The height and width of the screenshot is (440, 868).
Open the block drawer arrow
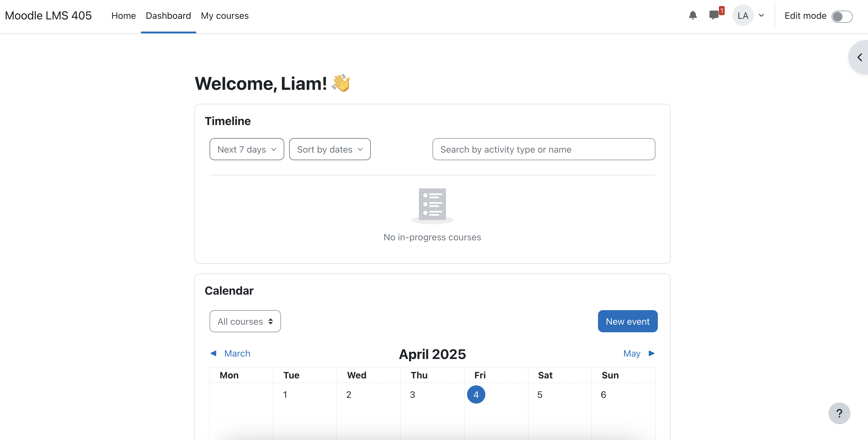(859, 57)
